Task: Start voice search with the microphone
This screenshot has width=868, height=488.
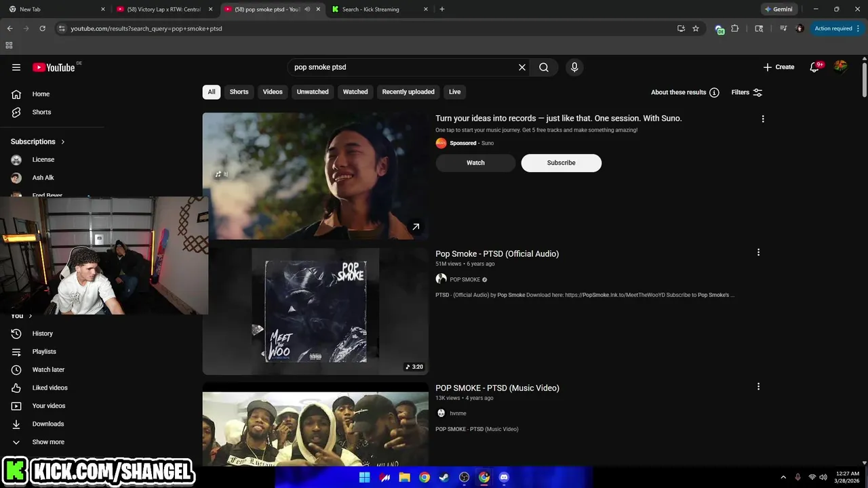Action: click(x=574, y=67)
